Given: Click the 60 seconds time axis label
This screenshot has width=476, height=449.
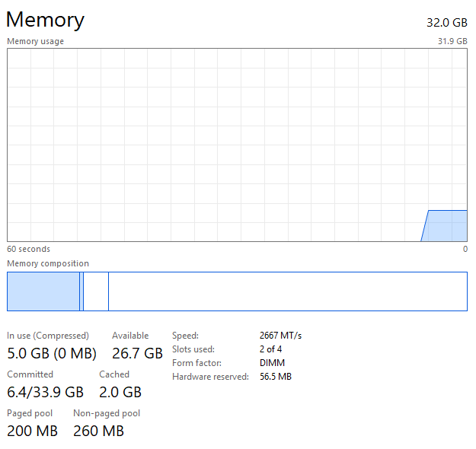Looking at the screenshot, I should [28, 249].
